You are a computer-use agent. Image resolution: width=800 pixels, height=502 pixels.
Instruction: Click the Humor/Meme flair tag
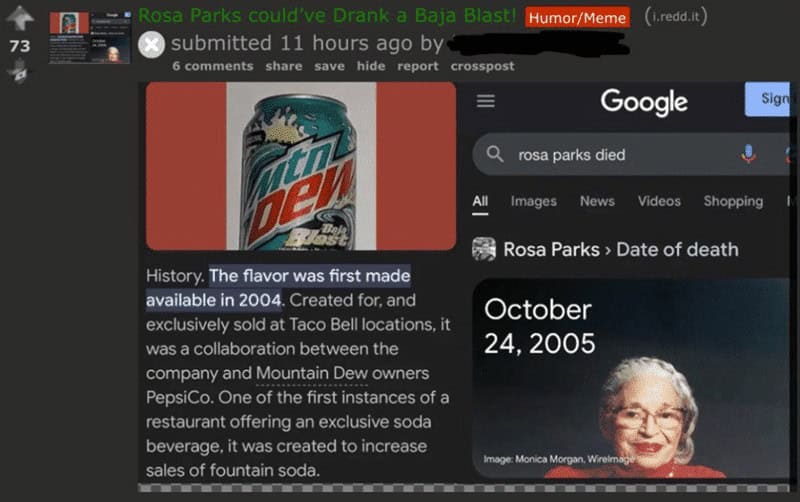[577, 18]
